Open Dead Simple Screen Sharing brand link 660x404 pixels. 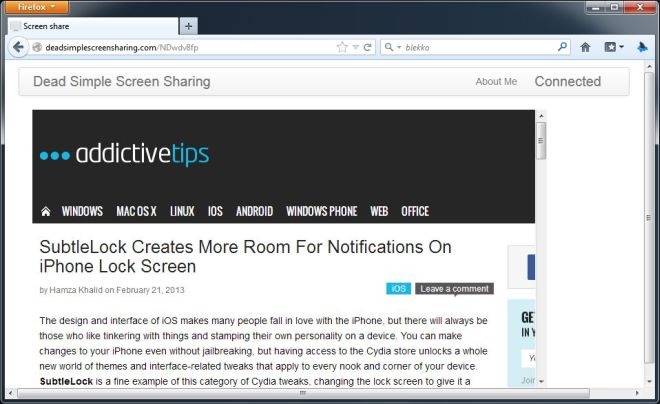click(122, 81)
